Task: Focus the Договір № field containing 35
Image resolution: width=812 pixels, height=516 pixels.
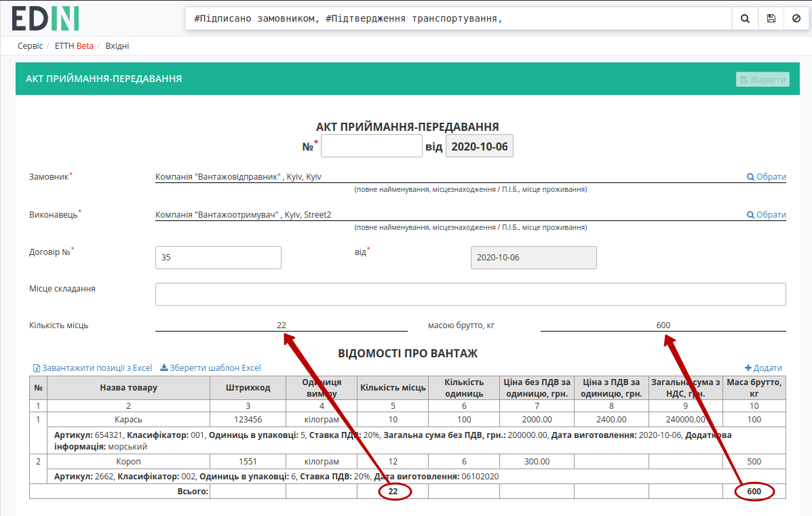Action: (218, 257)
